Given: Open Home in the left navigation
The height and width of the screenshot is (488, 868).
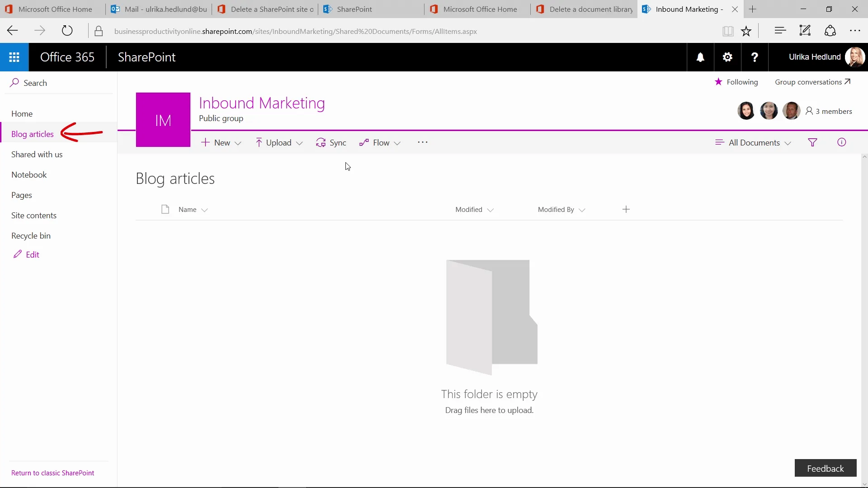Looking at the screenshot, I should (x=22, y=113).
